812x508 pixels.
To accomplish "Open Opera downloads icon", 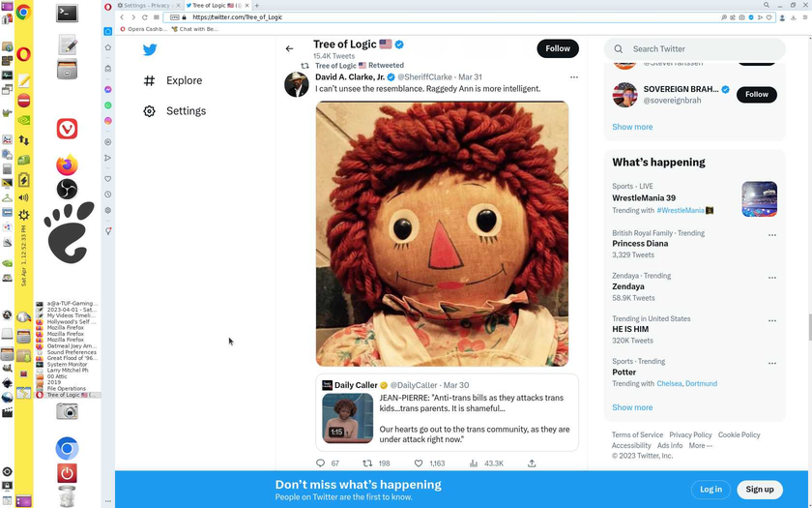I will pyautogui.click(x=793, y=17).
